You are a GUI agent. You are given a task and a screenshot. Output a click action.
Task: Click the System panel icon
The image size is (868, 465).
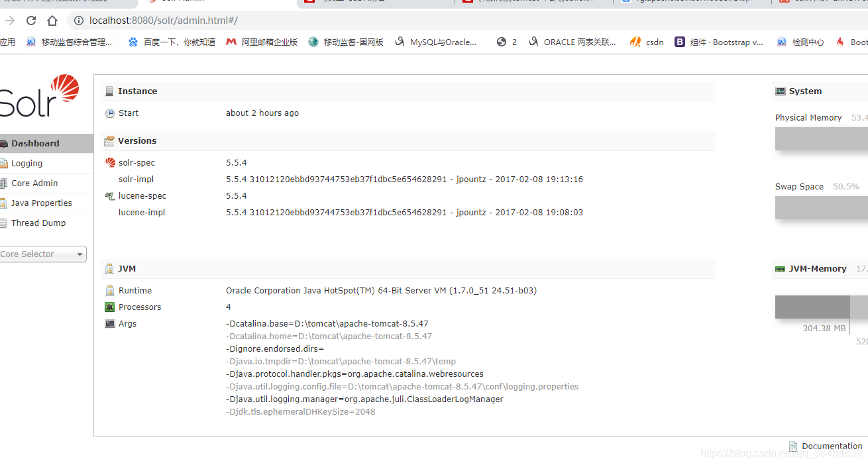click(780, 90)
